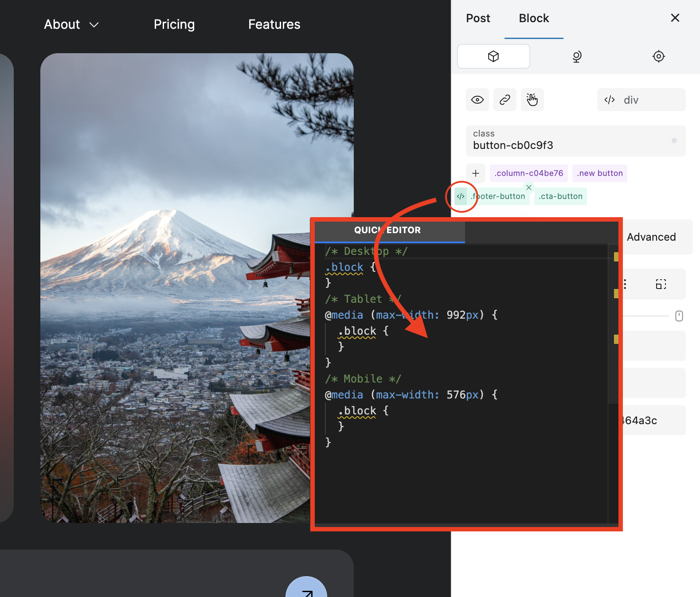Select the .cta-button class chip

click(x=560, y=196)
